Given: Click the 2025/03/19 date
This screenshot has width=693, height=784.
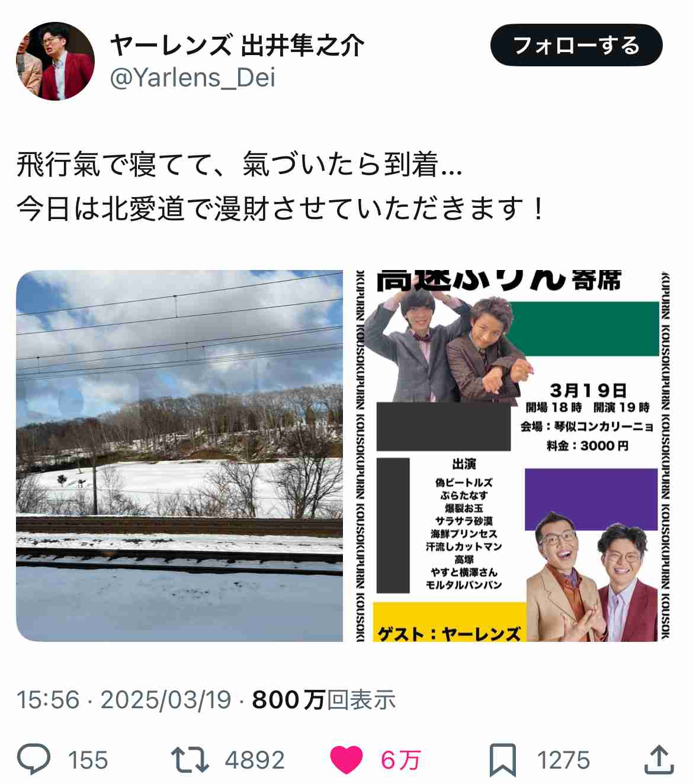Looking at the screenshot, I should coord(166,700).
